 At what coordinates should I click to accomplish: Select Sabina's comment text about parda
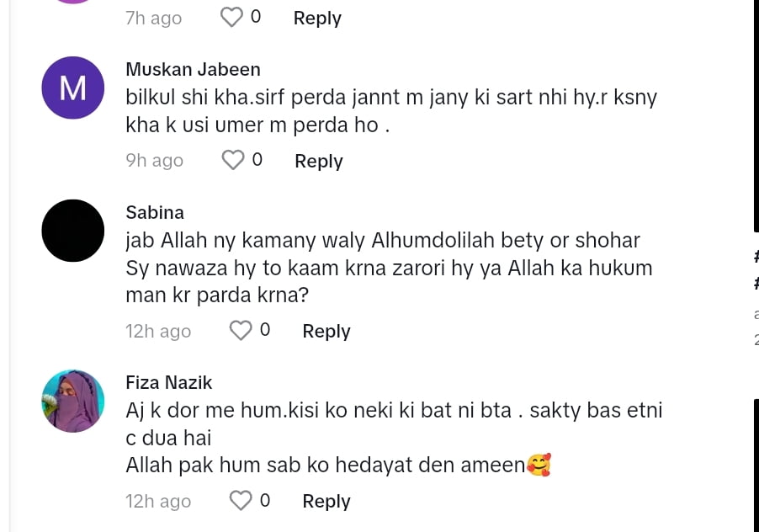pos(389,269)
